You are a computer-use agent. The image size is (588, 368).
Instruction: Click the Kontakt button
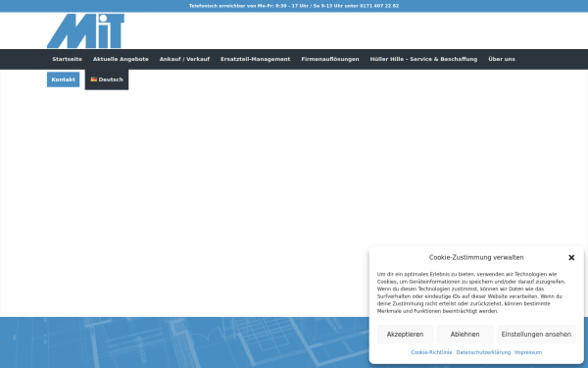[x=63, y=79]
